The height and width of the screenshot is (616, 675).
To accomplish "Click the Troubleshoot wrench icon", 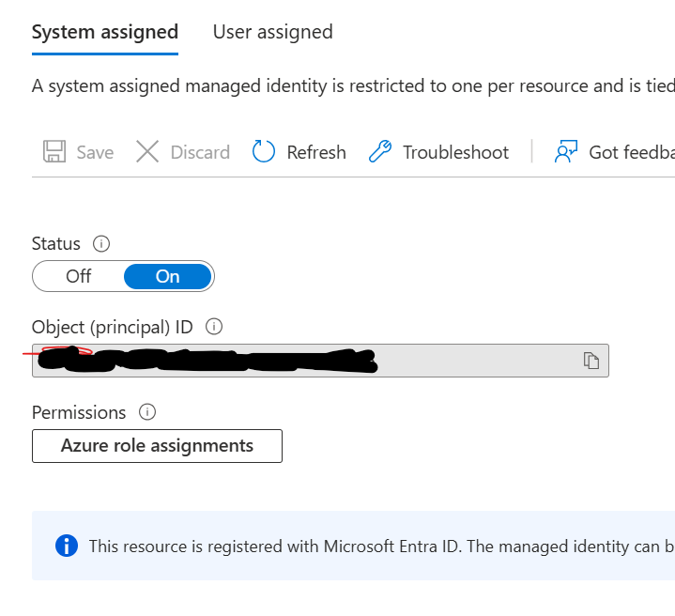I will point(380,151).
